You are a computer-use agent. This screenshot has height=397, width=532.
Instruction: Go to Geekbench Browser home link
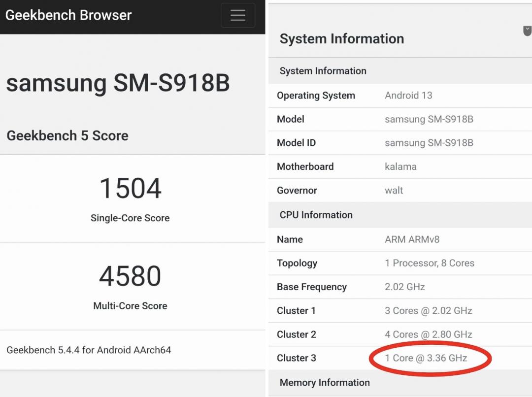[x=68, y=15]
